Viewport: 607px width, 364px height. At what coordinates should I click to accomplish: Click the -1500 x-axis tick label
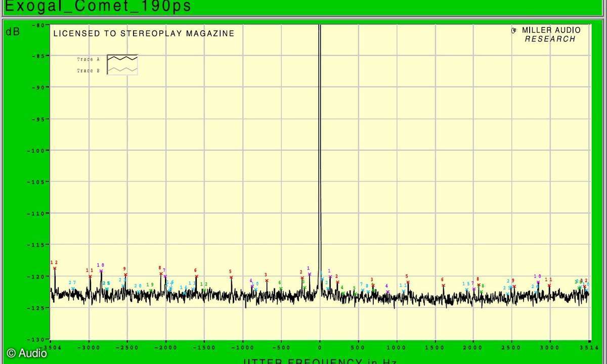tap(204, 348)
